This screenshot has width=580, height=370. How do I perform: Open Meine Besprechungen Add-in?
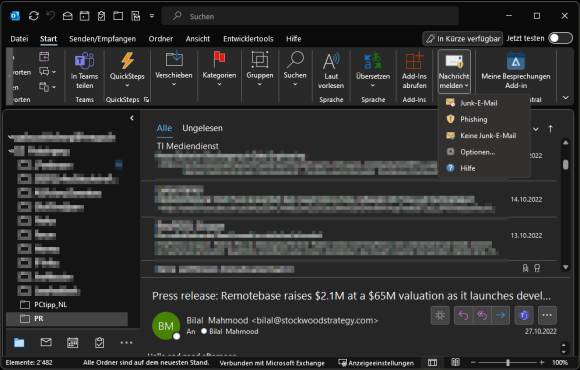coord(516,71)
